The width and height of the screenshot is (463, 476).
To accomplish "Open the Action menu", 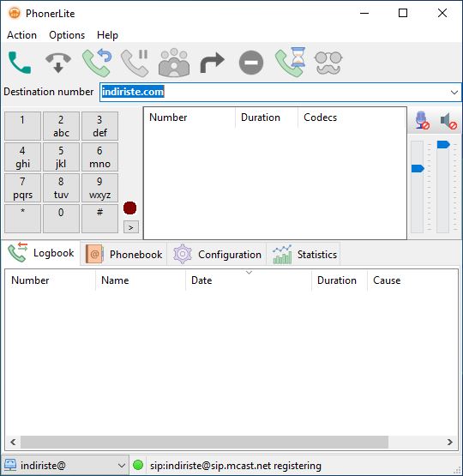I will click(21, 35).
